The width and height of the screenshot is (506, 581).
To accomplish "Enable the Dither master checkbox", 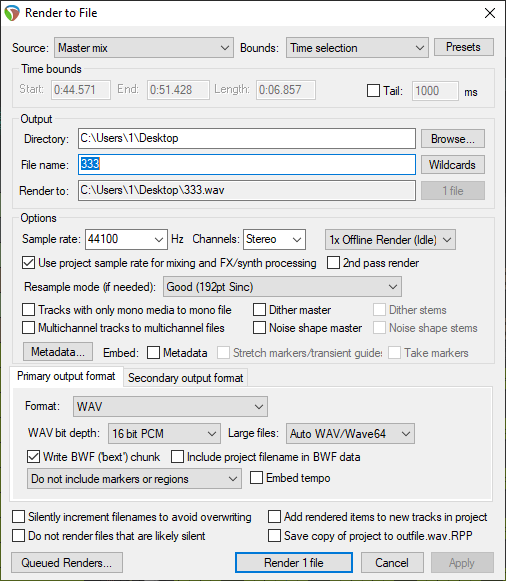I will pos(259,309).
